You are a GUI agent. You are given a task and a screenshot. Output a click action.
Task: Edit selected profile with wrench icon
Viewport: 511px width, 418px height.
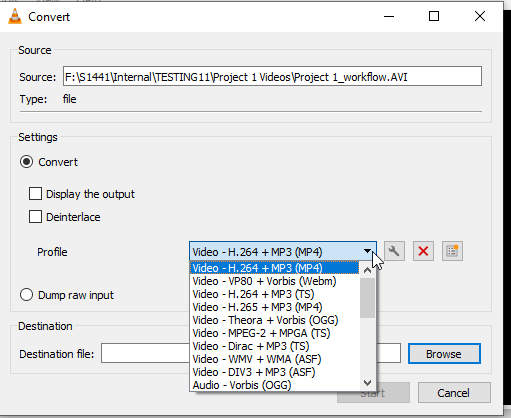coord(394,251)
